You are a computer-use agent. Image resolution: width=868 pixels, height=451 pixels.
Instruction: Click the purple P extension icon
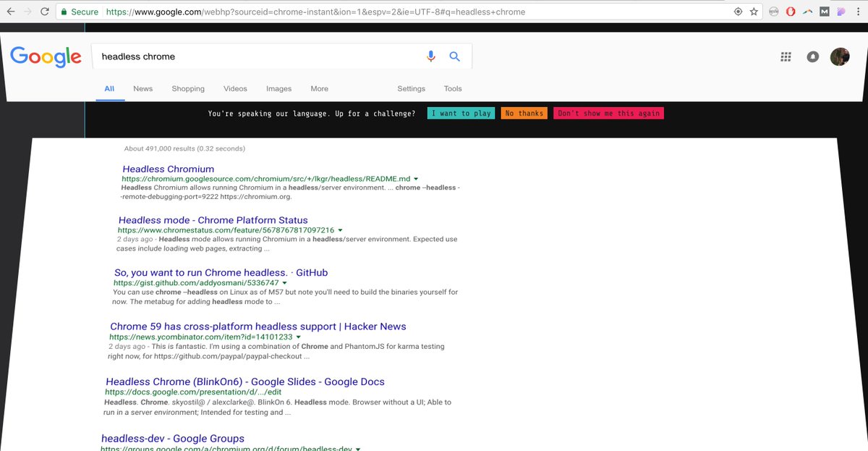tap(841, 12)
